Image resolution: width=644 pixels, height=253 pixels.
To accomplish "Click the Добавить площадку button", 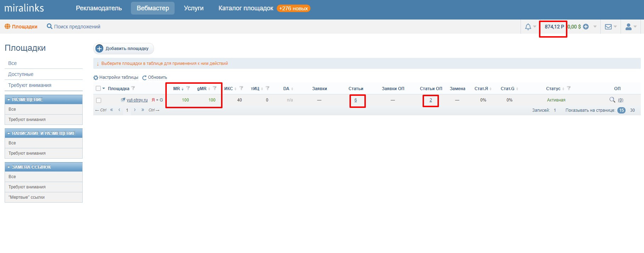I will point(123,49).
